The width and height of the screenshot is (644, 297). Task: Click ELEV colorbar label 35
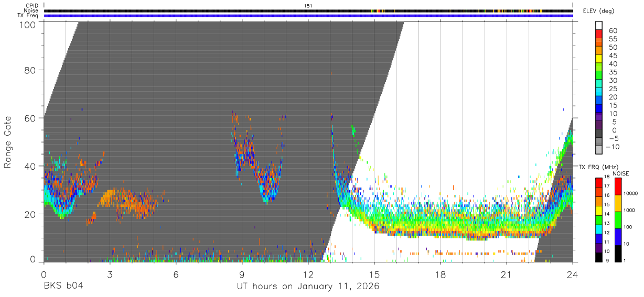click(613, 72)
